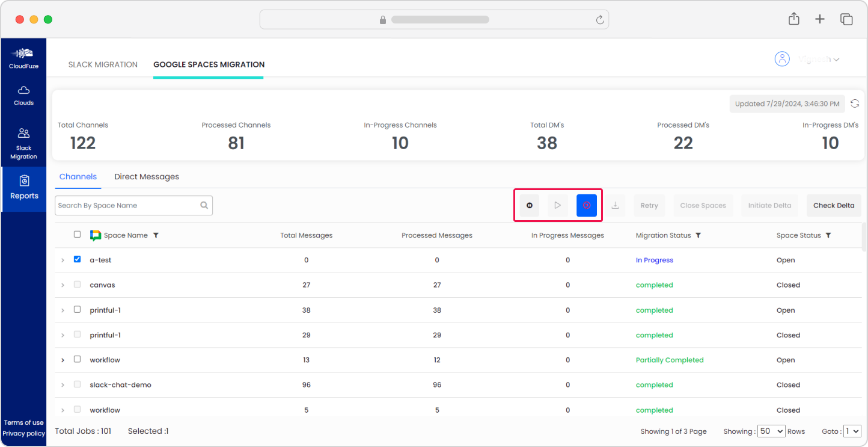Open Reports in the sidebar
This screenshot has height=447, width=868.
[23, 188]
